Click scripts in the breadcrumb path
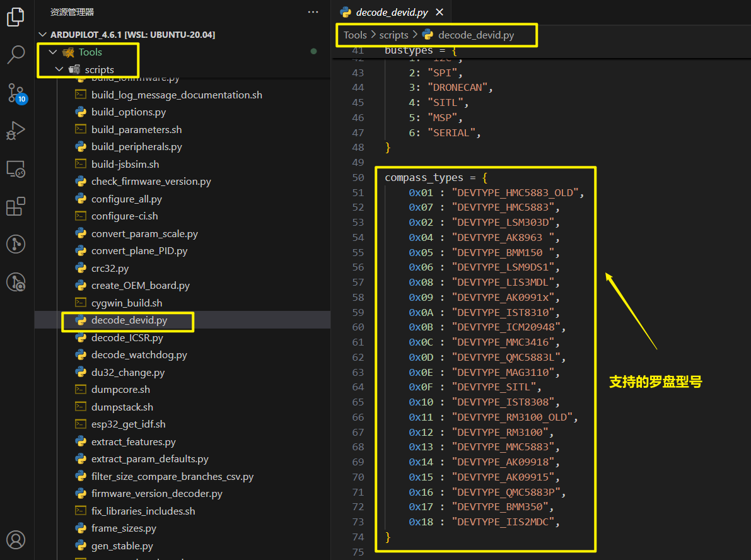The image size is (751, 560). [x=393, y=35]
